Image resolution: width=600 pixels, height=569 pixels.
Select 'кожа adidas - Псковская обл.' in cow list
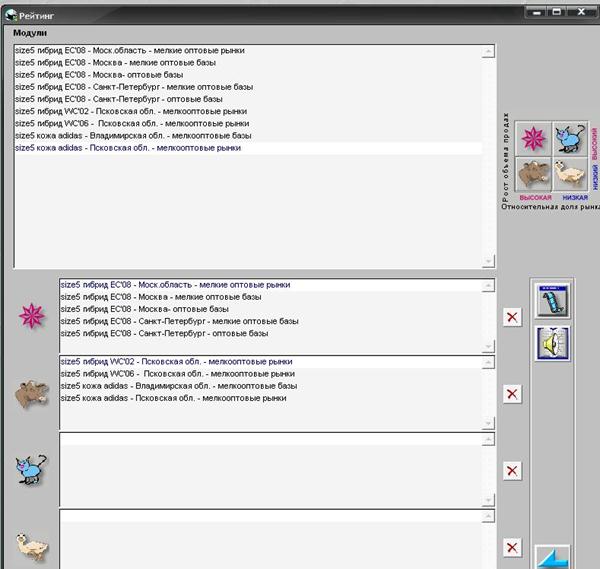pos(271,398)
